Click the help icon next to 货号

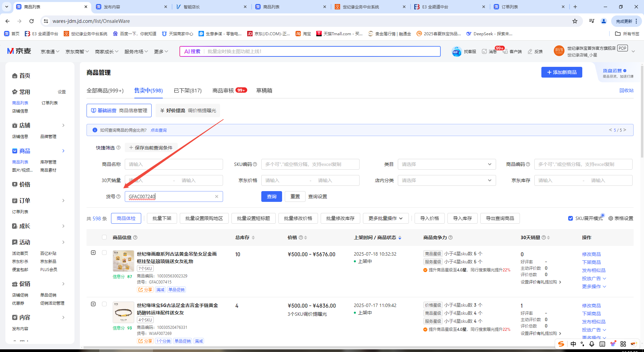(x=118, y=196)
